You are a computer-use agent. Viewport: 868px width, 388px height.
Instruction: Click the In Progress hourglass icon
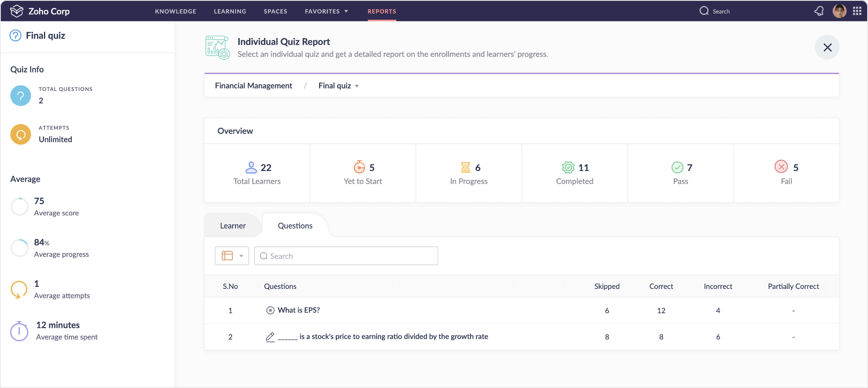pos(465,167)
